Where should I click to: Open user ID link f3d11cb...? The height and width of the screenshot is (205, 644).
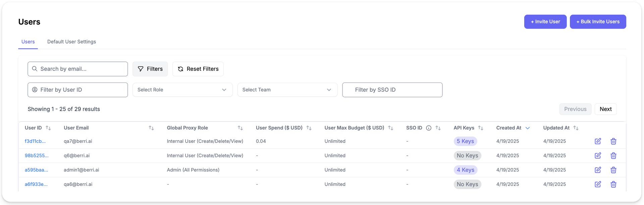click(x=35, y=141)
